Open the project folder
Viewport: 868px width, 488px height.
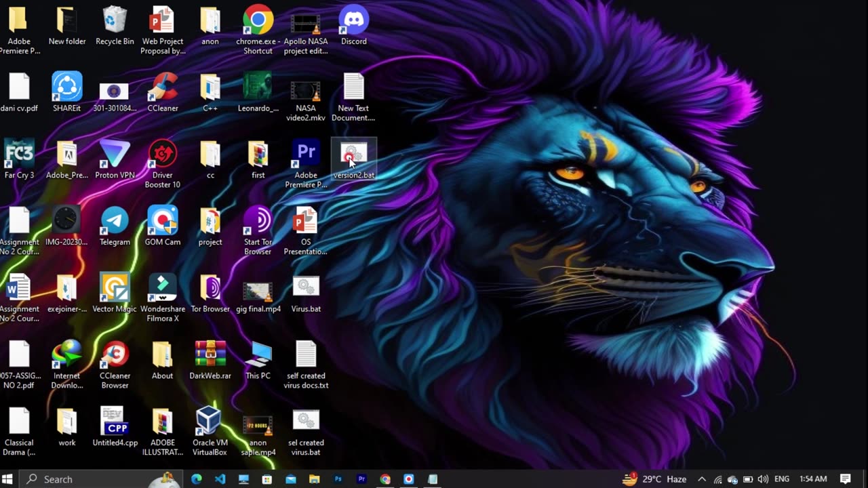210,227
